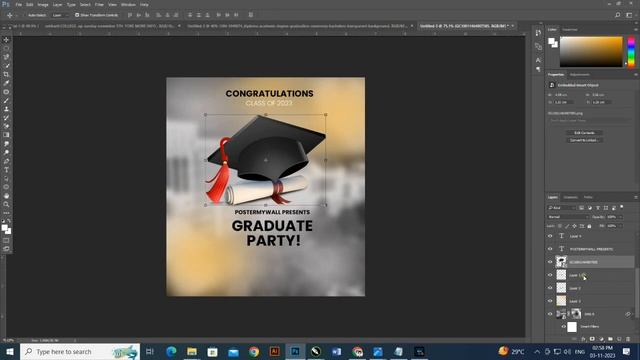Click the Edit Contents button
640x360 pixels.
(x=584, y=133)
